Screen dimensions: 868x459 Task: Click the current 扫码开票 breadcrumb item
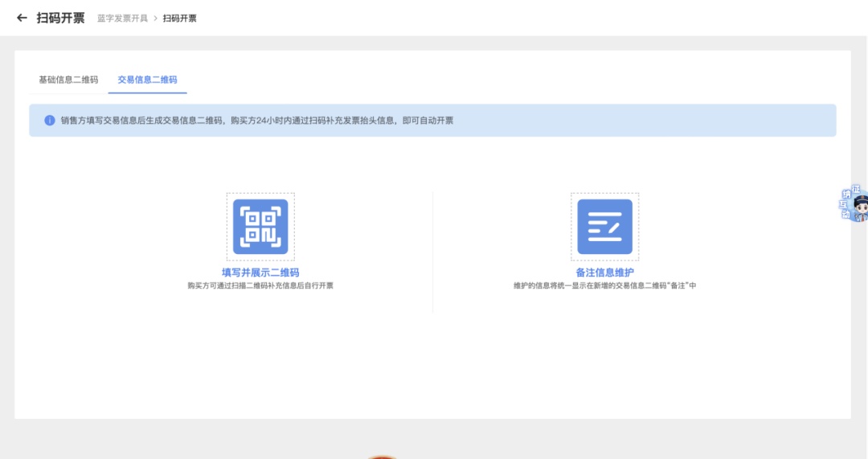tap(179, 18)
